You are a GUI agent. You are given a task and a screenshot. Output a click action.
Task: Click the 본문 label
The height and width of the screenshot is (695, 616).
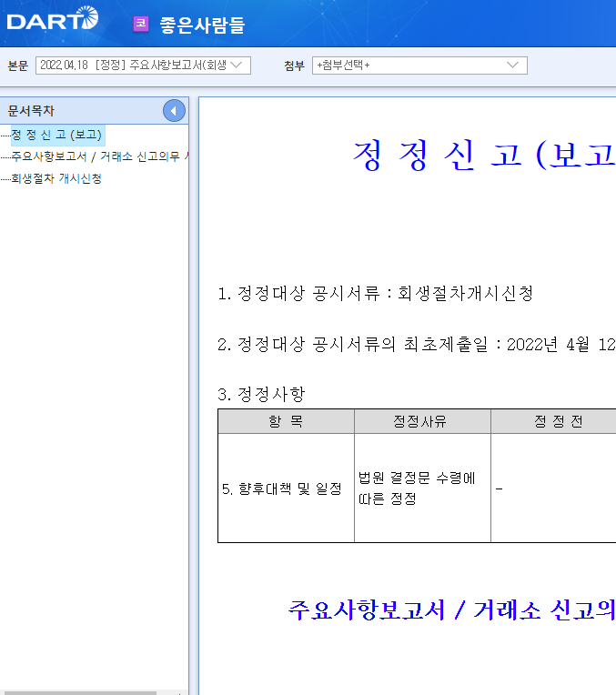click(x=18, y=65)
